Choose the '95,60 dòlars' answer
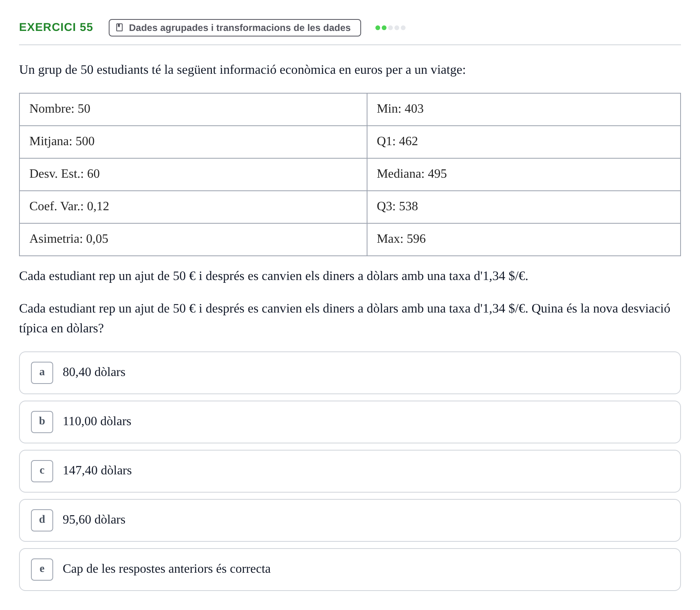Image resolution: width=700 pixels, height=610 pixels. [350, 520]
